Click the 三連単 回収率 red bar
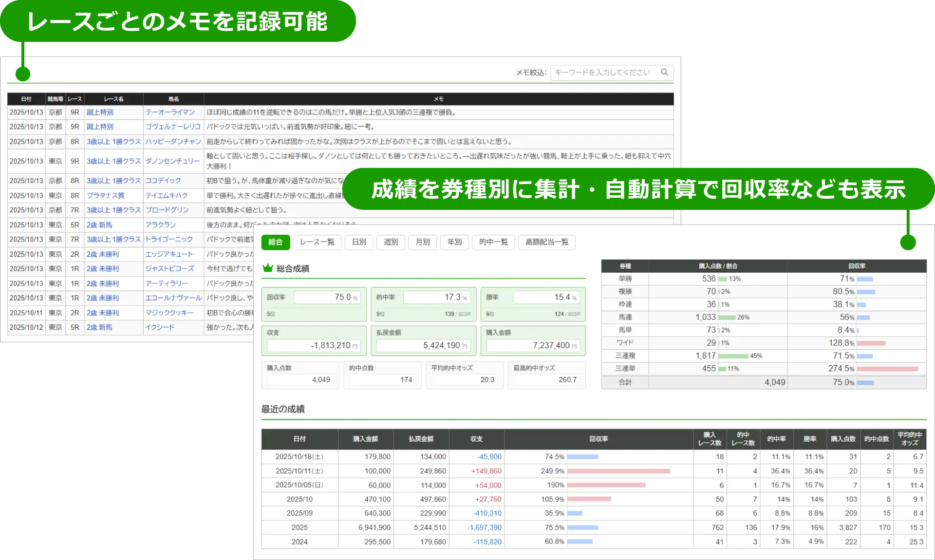The height and width of the screenshot is (560, 935). (x=887, y=369)
